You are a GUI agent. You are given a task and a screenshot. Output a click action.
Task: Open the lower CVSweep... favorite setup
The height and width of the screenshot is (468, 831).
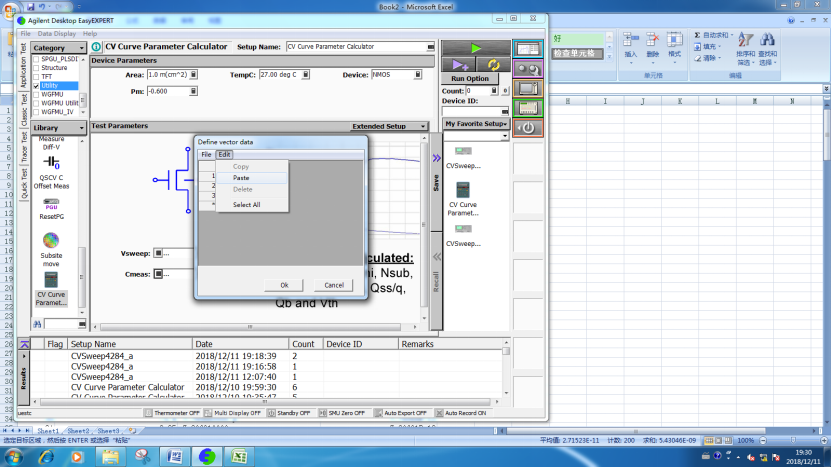click(463, 235)
